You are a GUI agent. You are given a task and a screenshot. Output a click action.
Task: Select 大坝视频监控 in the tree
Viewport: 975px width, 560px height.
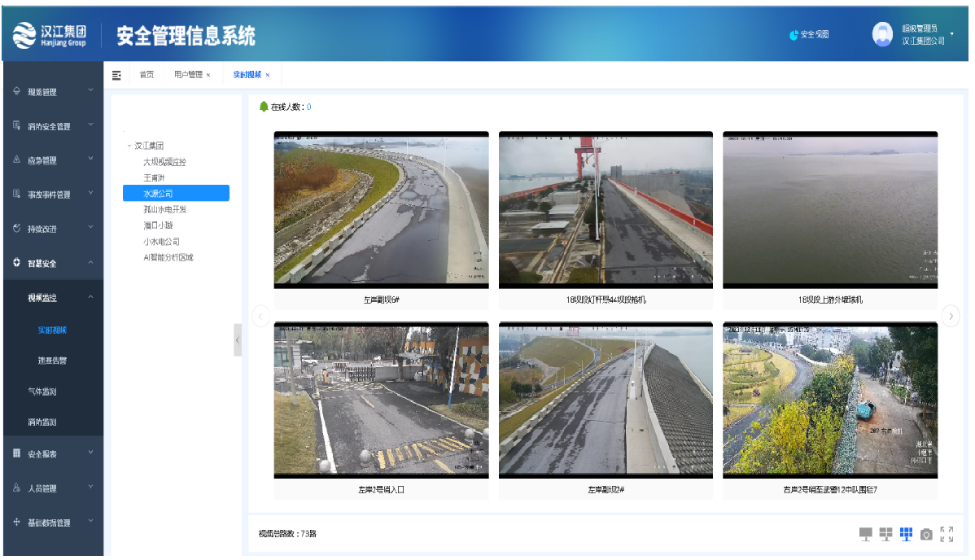coord(164,162)
